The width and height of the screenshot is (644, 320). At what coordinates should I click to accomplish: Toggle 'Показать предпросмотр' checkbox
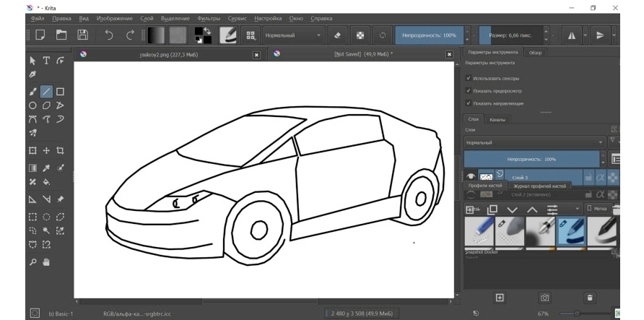469,91
